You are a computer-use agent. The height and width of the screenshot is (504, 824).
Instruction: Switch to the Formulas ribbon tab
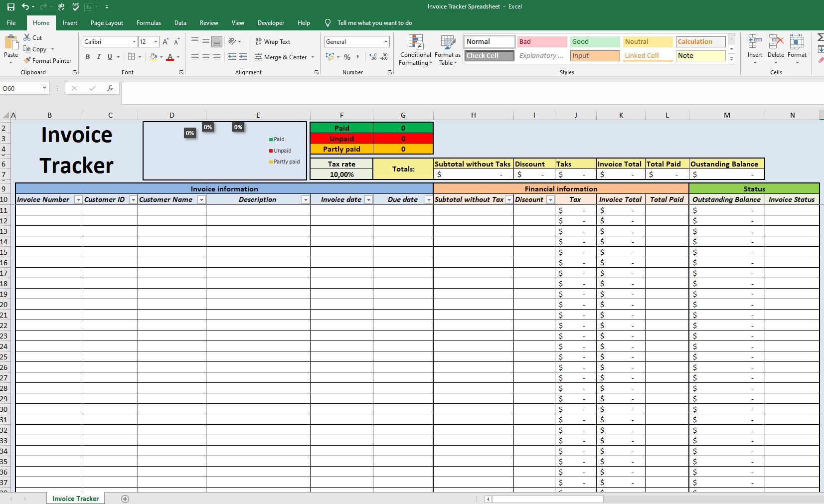(x=149, y=22)
